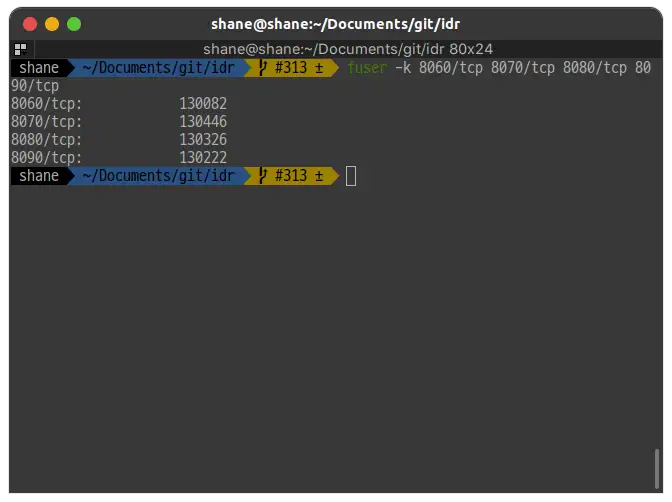Click the terminal titlebar 'shane@shane:~/Documents/git/idr 80x24'

[348, 49]
